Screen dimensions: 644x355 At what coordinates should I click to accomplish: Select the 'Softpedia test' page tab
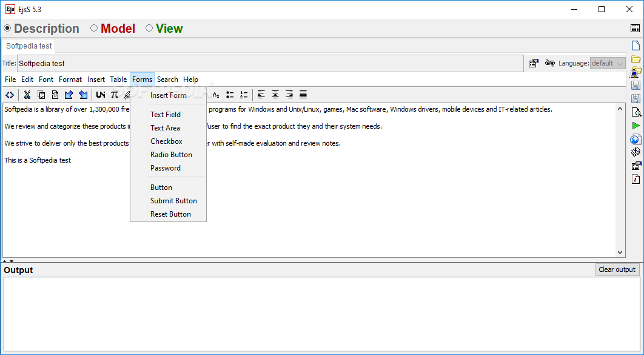coord(29,46)
